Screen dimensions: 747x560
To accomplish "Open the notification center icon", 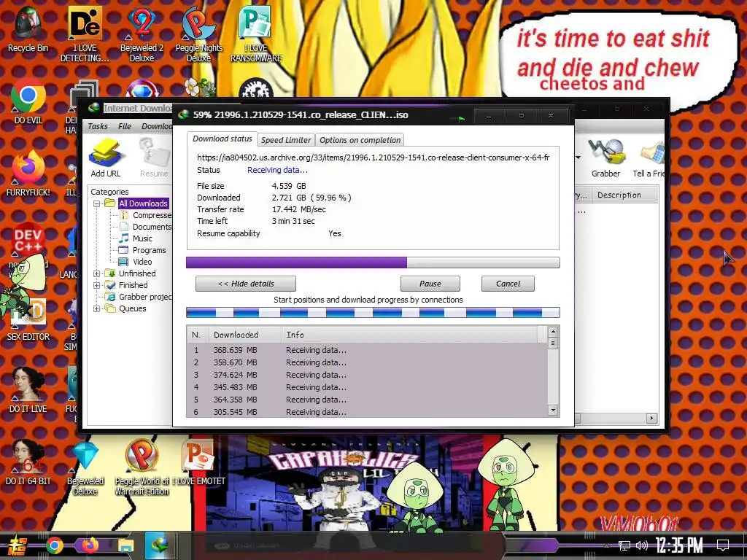I will [x=723, y=545].
